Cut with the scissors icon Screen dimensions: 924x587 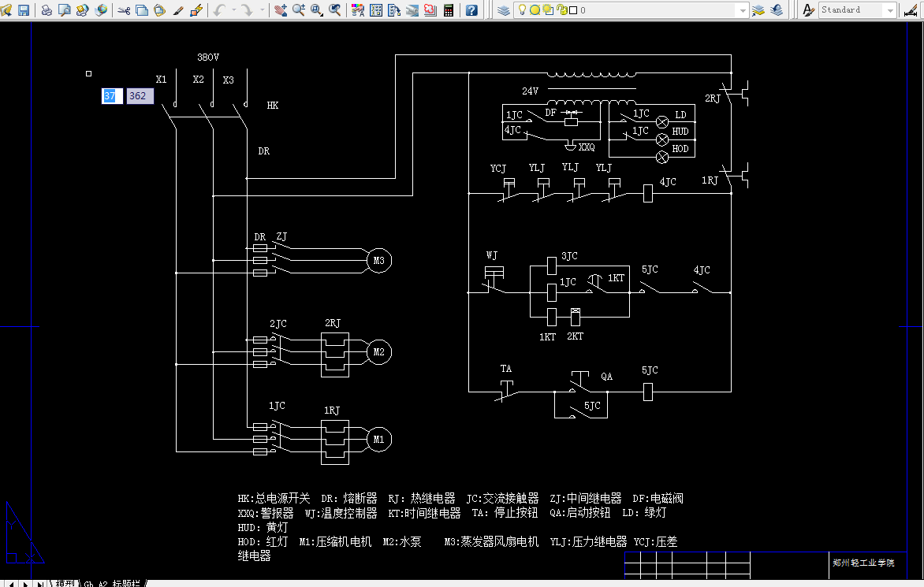click(124, 10)
